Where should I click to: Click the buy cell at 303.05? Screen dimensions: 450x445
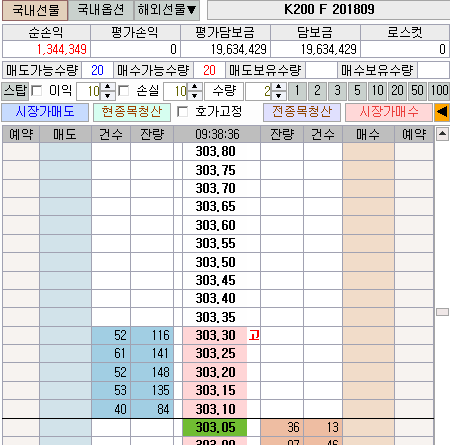368,428
